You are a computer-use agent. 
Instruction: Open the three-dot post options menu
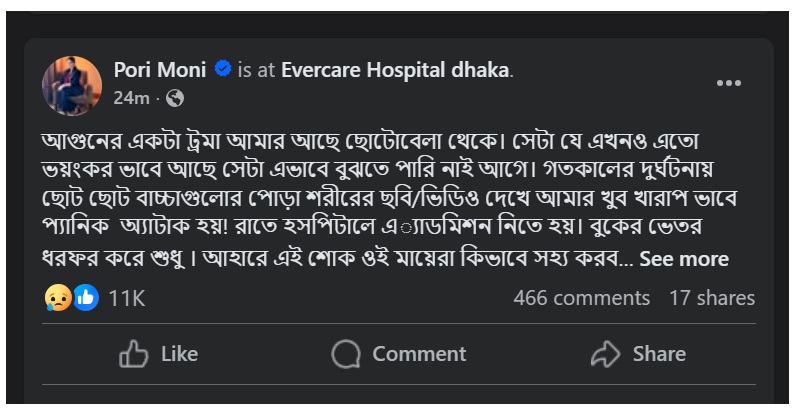pos(729,84)
